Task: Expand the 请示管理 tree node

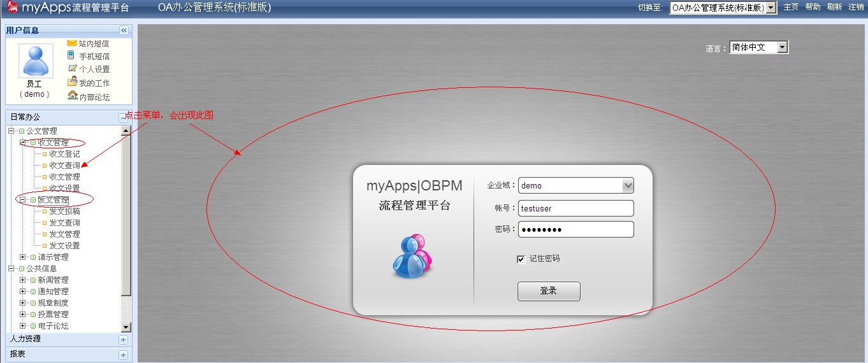Action: [22, 257]
